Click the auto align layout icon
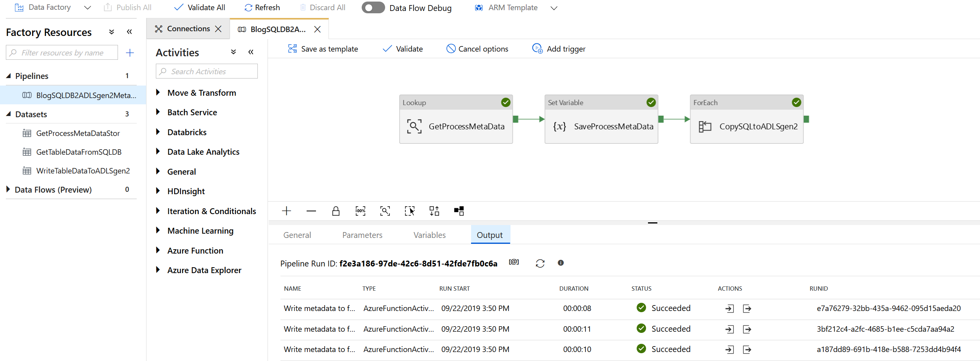 point(434,211)
